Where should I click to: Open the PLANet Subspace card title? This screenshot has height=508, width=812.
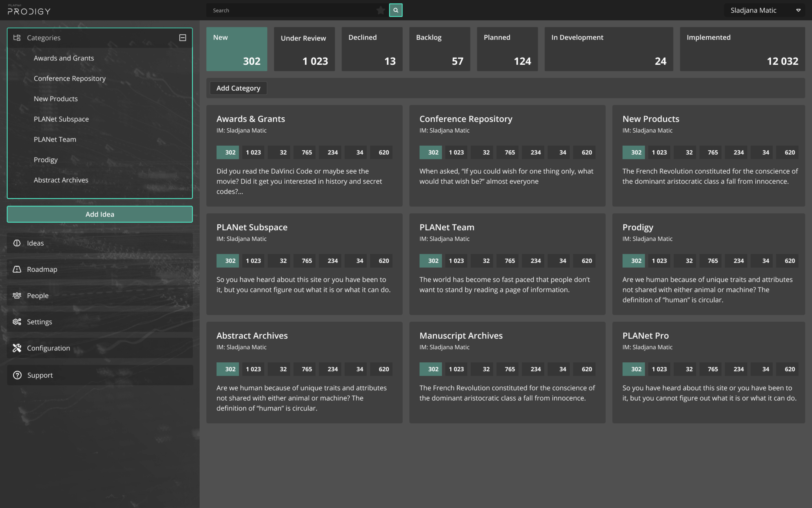(x=252, y=227)
